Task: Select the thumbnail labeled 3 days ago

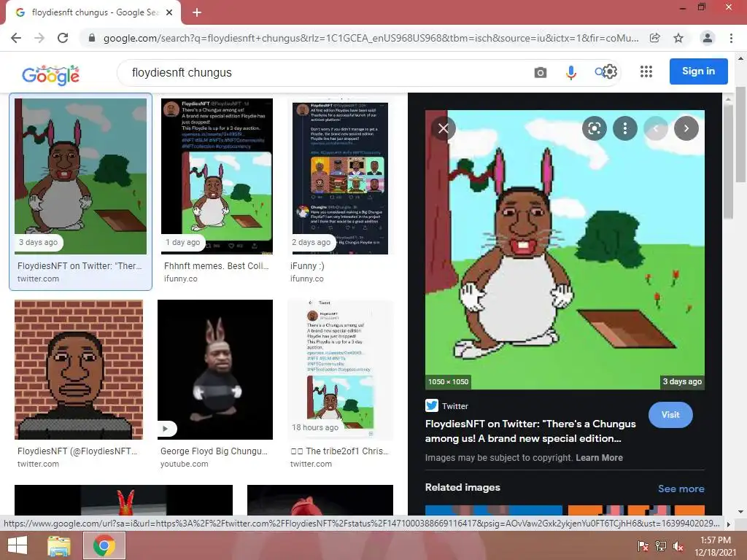Action: pyautogui.click(x=80, y=176)
